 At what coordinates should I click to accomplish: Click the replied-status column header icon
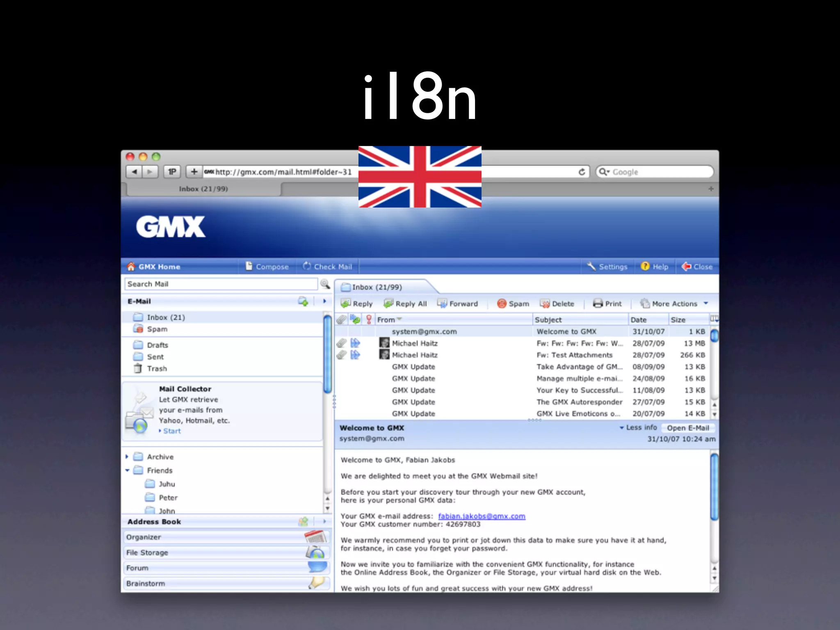click(x=355, y=320)
